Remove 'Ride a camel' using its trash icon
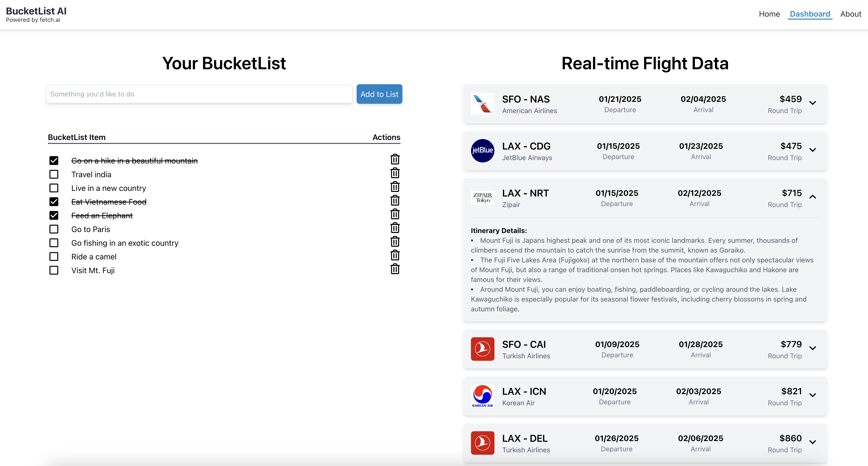This screenshot has height=466, width=868. point(395,256)
